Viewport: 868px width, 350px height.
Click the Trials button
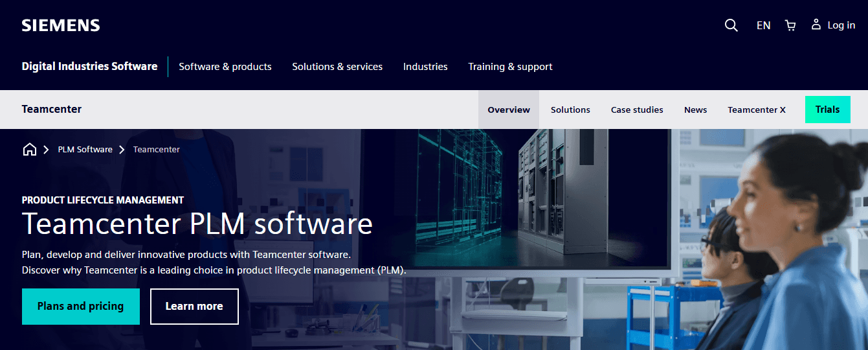(x=827, y=110)
